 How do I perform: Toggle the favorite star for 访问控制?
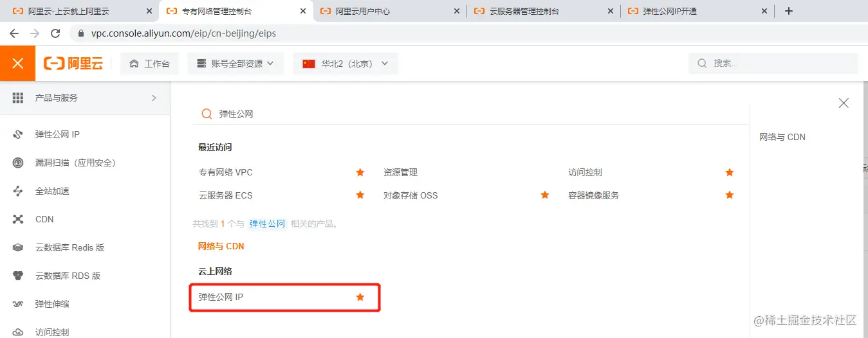[x=730, y=172]
